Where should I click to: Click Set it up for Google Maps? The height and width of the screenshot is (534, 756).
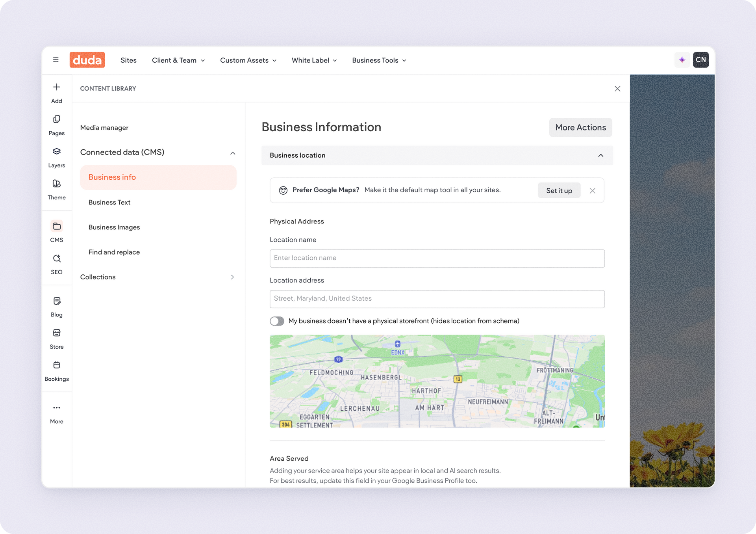point(559,190)
